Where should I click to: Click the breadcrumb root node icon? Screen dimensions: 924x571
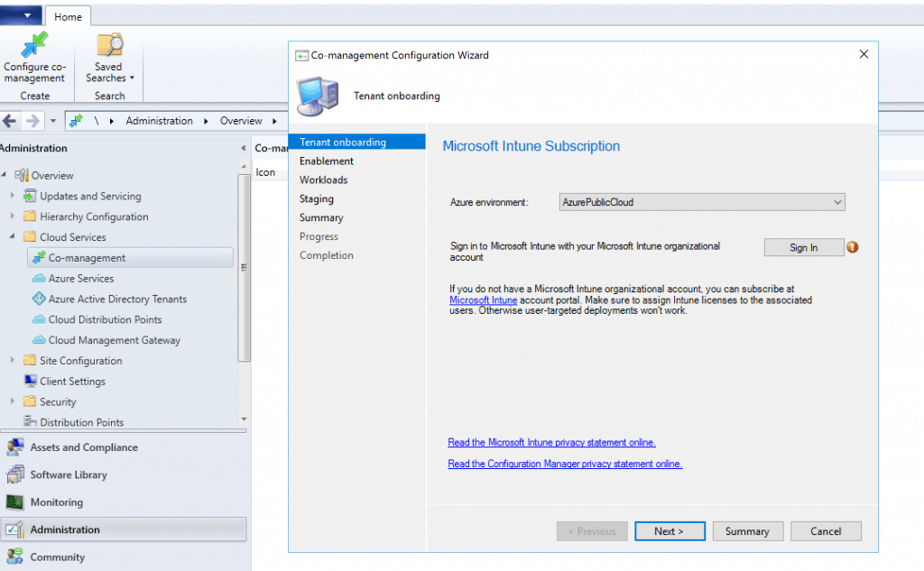[x=76, y=121]
